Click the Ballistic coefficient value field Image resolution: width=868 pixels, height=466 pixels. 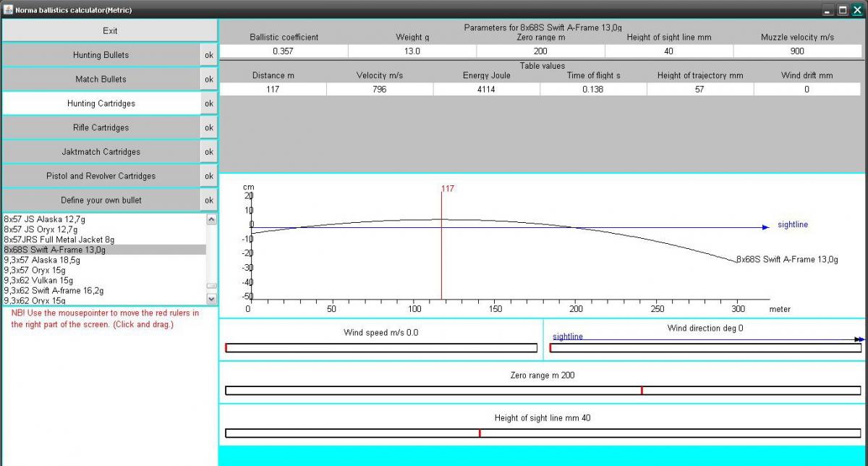[x=284, y=51]
